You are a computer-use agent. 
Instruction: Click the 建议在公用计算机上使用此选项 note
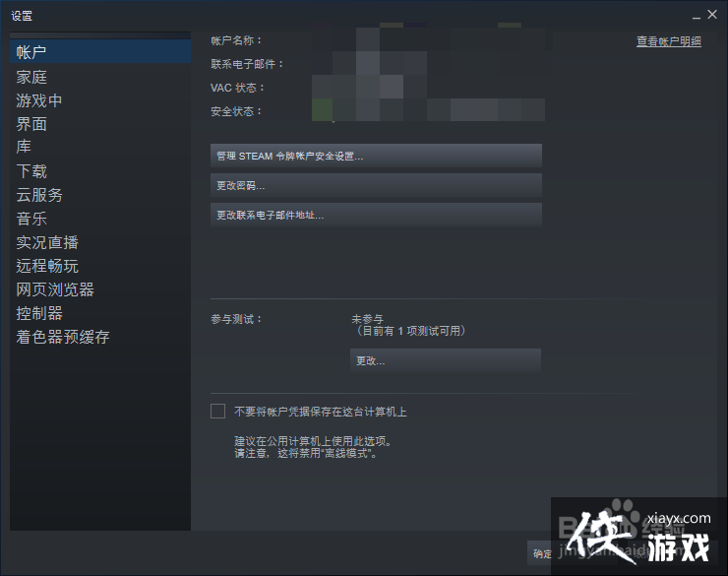pyautogui.click(x=313, y=441)
